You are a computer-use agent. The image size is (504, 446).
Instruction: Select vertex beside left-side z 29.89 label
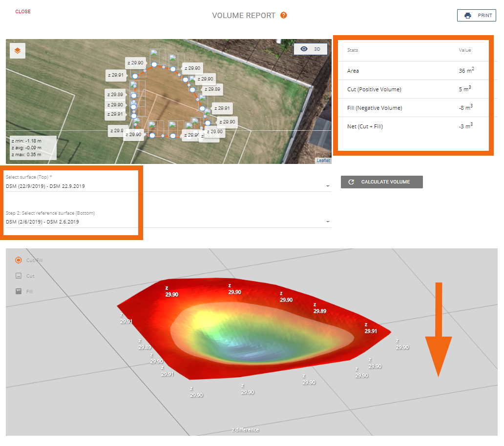134,95
